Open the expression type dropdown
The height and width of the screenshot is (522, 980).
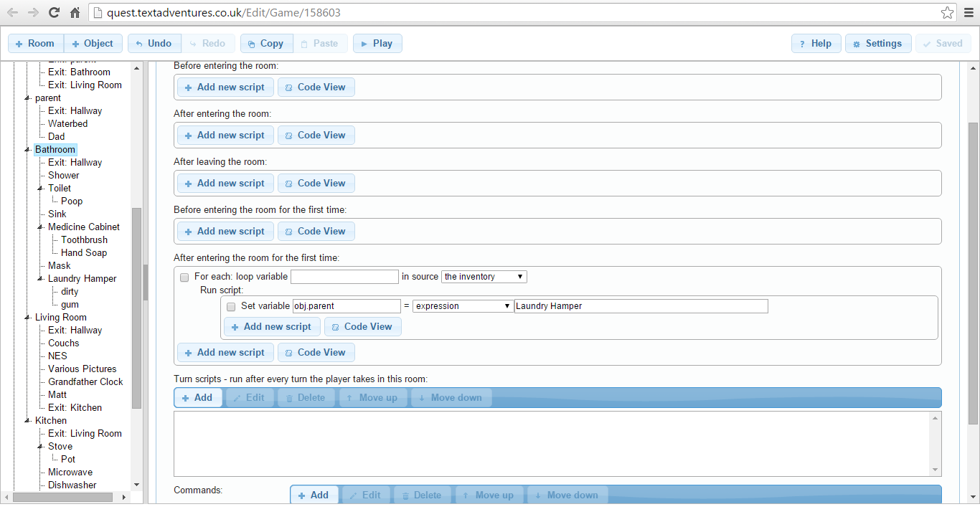click(461, 306)
